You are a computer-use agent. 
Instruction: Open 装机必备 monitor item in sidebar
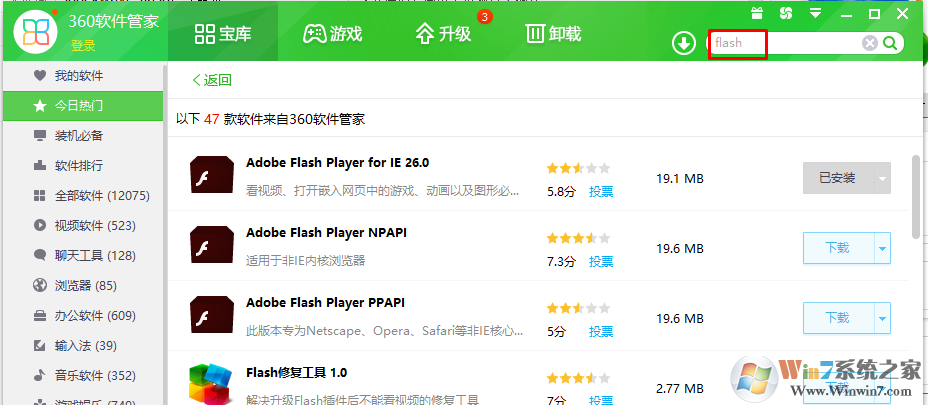(x=83, y=136)
